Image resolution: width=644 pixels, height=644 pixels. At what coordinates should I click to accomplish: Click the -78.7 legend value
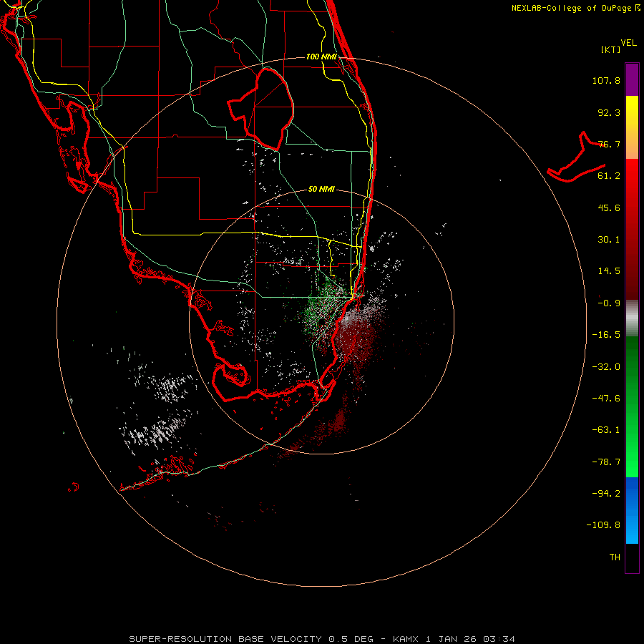[606, 462]
